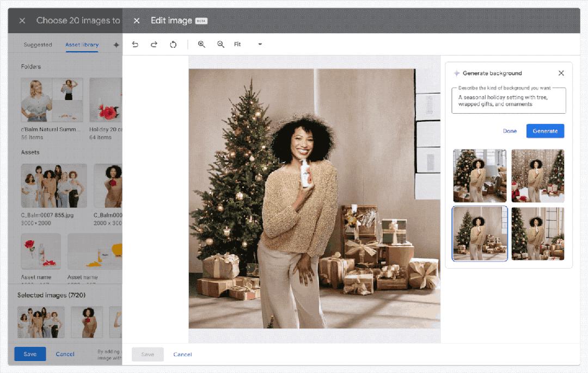Select the asset with rose and bottle
Image resolution: width=588 pixels, height=373 pixels.
pyautogui.click(x=41, y=251)
